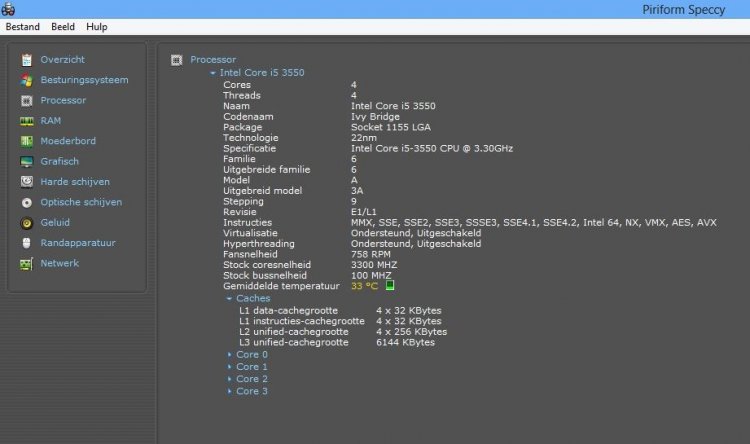Screen dimensions: 750x444
Task: Click the Moederbord board icon
Action: (x=27, y=141)
